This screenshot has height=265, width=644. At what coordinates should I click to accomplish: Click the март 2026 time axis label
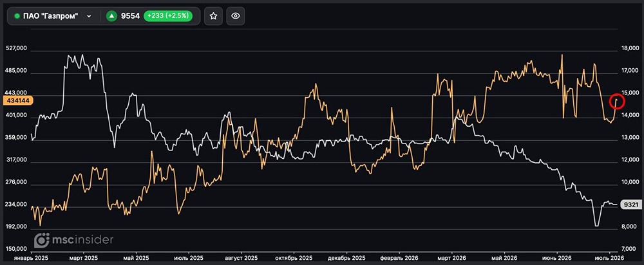(452, 258)
